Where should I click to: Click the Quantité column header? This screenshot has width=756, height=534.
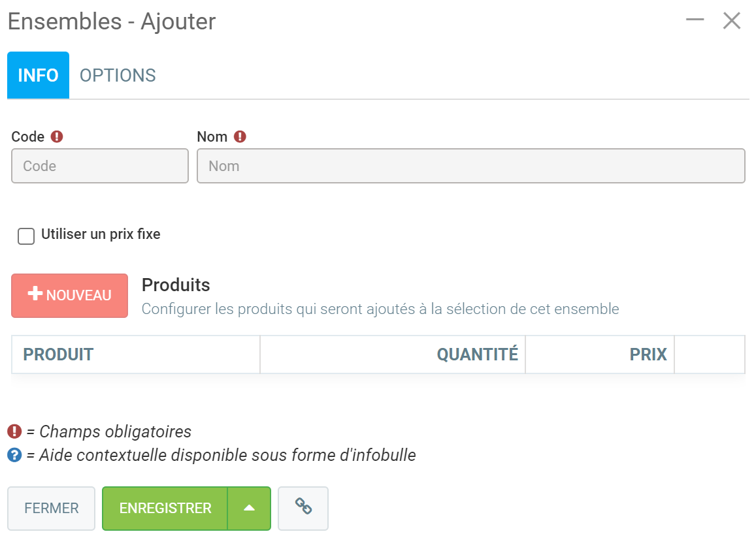click(477, 354)
